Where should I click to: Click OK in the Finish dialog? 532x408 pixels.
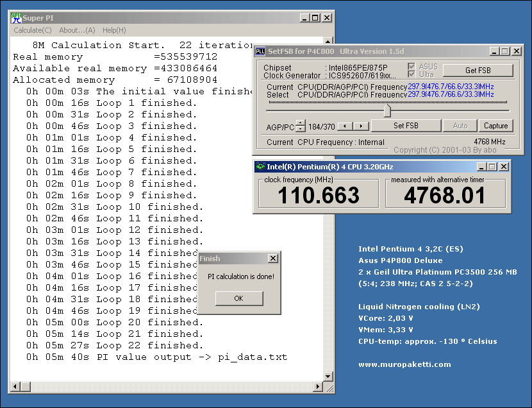[x=239, y=298]
